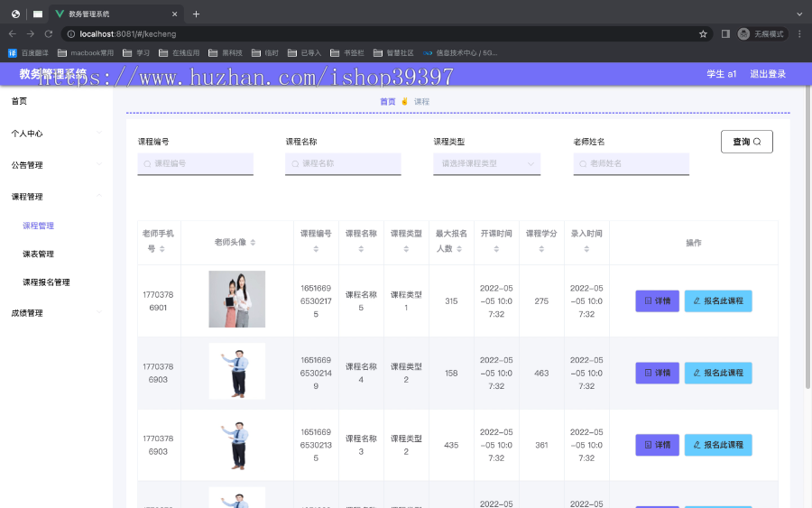Sort by 开课时间 column
Image resolution: width=812 pixels, height=508 pixels.
coord(496,249)
